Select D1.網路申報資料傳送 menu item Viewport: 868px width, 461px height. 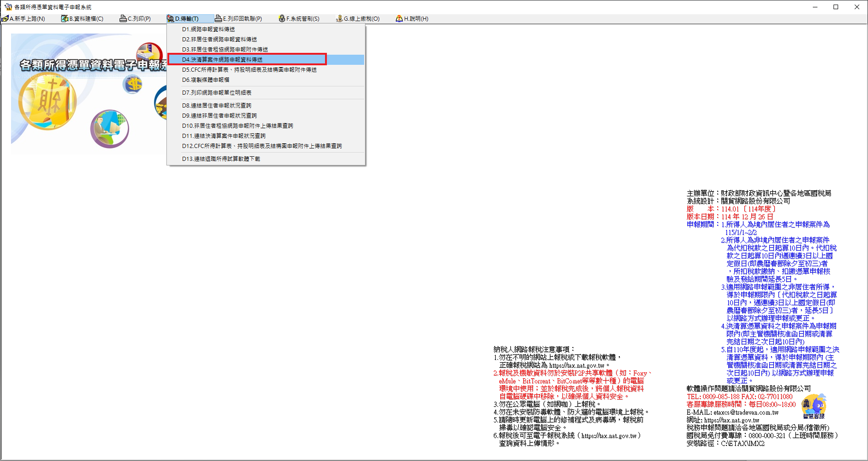tap(208, 29)
